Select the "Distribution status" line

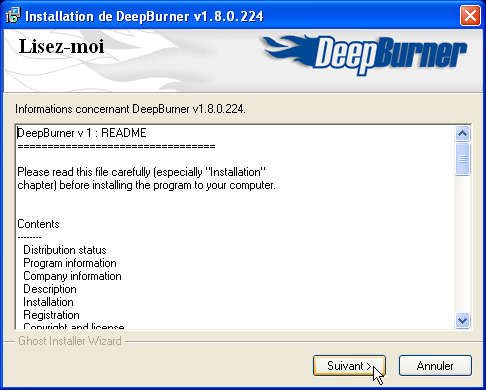coord(65,250)
